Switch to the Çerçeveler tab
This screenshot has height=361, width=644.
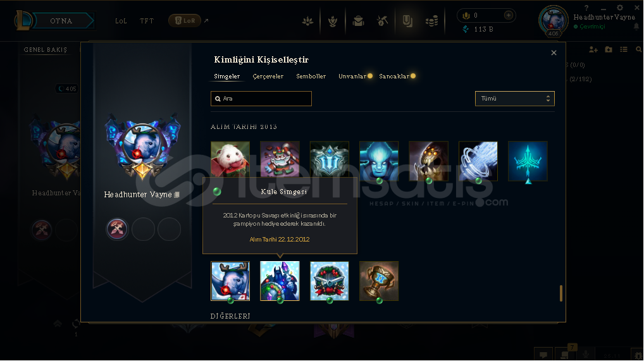click(x=268, y=76)
